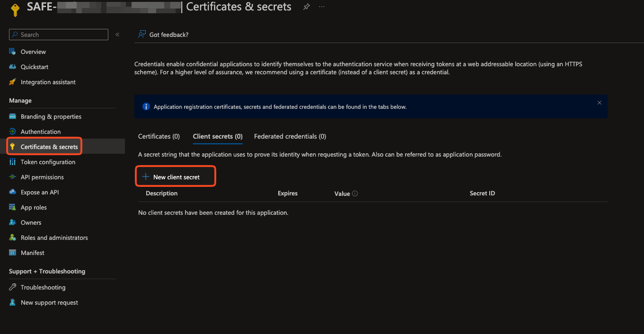
Task: Click the Expires column header
Action: (x=288, y=193)
